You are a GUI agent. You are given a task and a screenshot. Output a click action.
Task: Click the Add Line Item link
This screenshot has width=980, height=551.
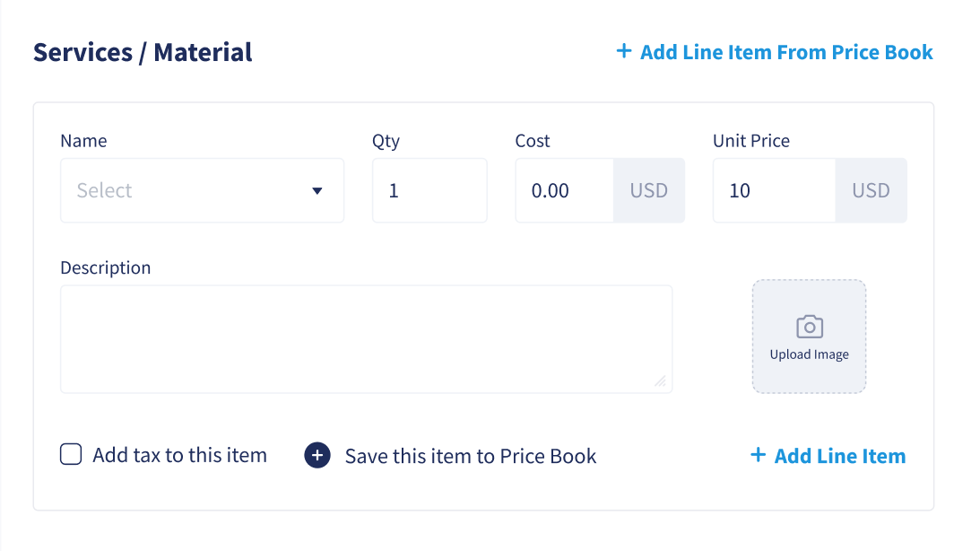click(828, 455)
